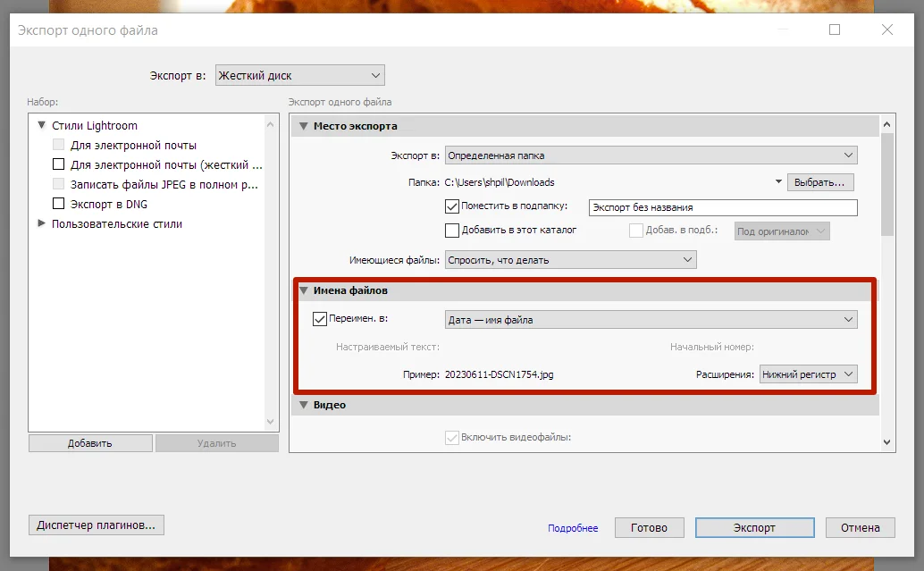924x571 pixels.
Task: Uncheck 'Поместить в подпапку' checkbox
Action: coord(452,206)
